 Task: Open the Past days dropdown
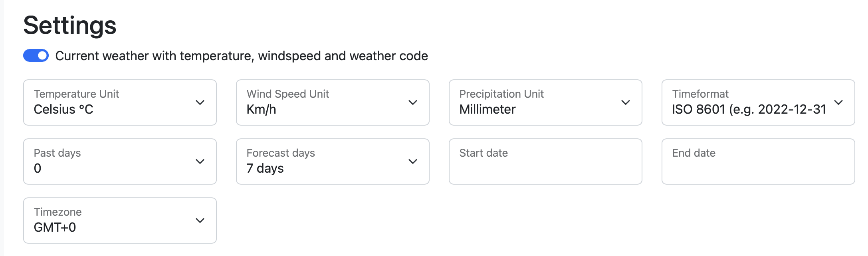[119, 161]
